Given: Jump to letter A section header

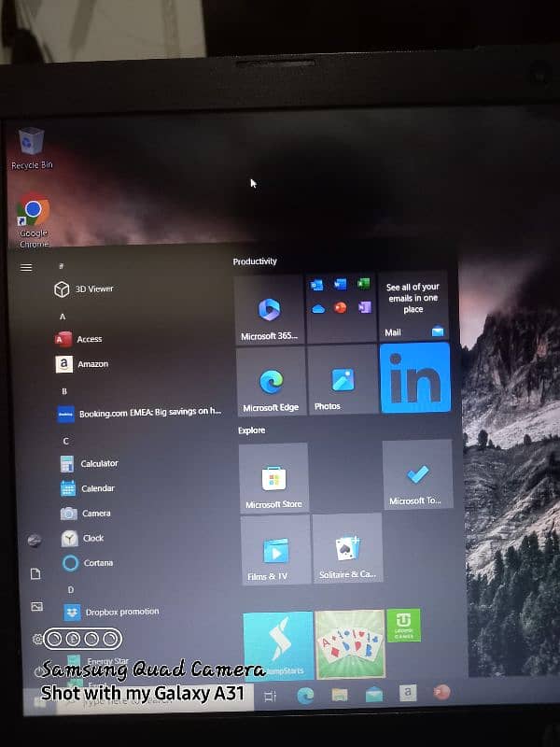Looking at the screenshot, I should tap(63, 317).
